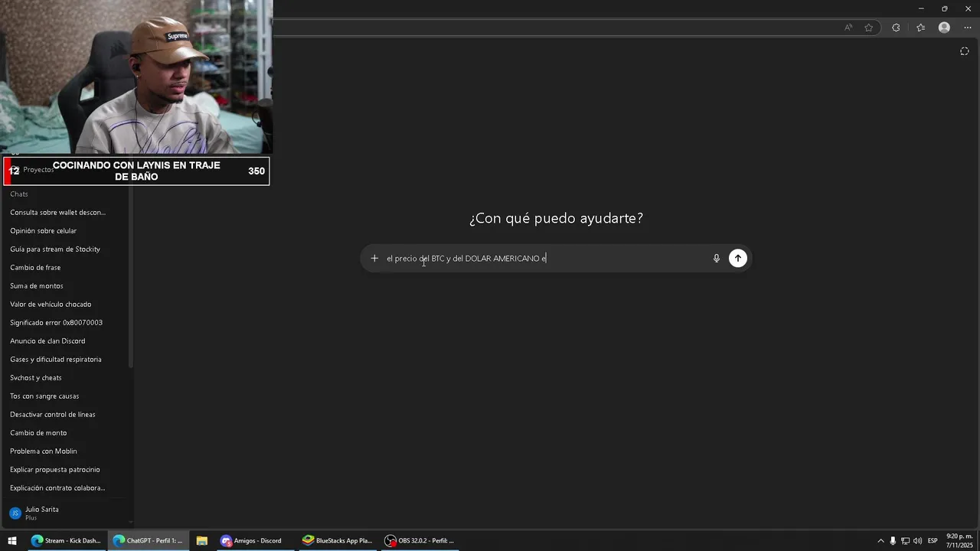The image size is (980, 551).
Task: Switch to OBS 32.0.2 taskbar window
Action: pyautogui.click(x=420, y=540)
